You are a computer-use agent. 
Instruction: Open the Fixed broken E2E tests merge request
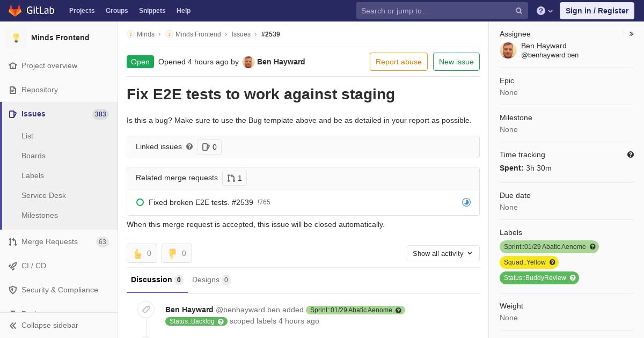(x=201, y=202)
